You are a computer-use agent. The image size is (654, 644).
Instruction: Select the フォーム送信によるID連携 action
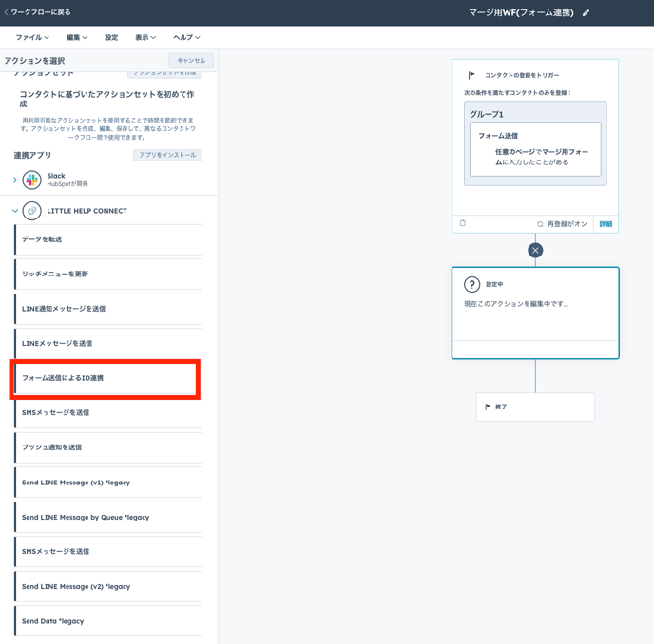pyautogui.click(x=107, y=378)
